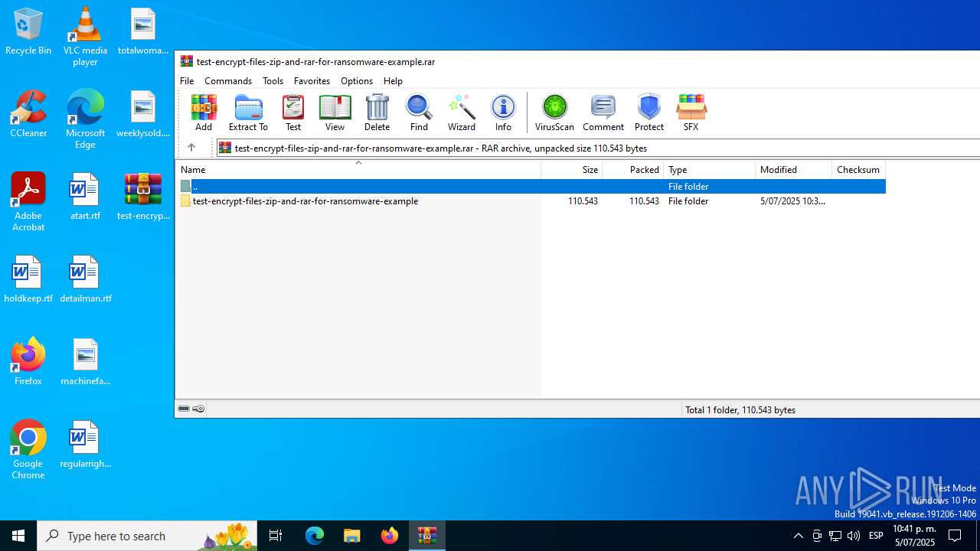Click the ESP language indicator
The width and height of the screenshot is (980, 551).
pos(876,536)
